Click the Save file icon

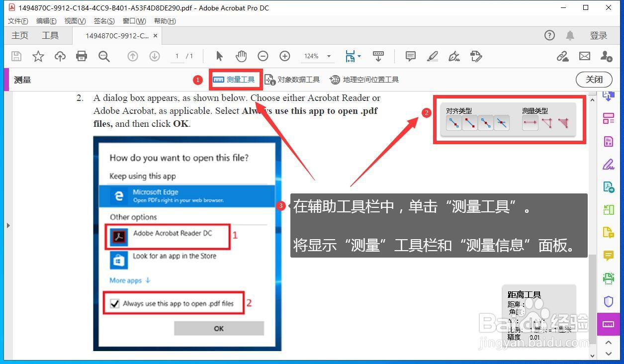click(x=16, y=56)
